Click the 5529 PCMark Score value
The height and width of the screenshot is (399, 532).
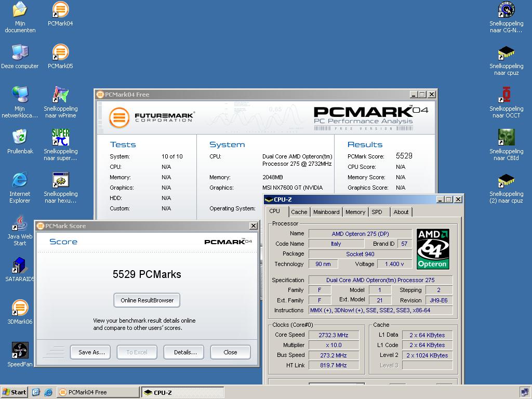point(404,156)
